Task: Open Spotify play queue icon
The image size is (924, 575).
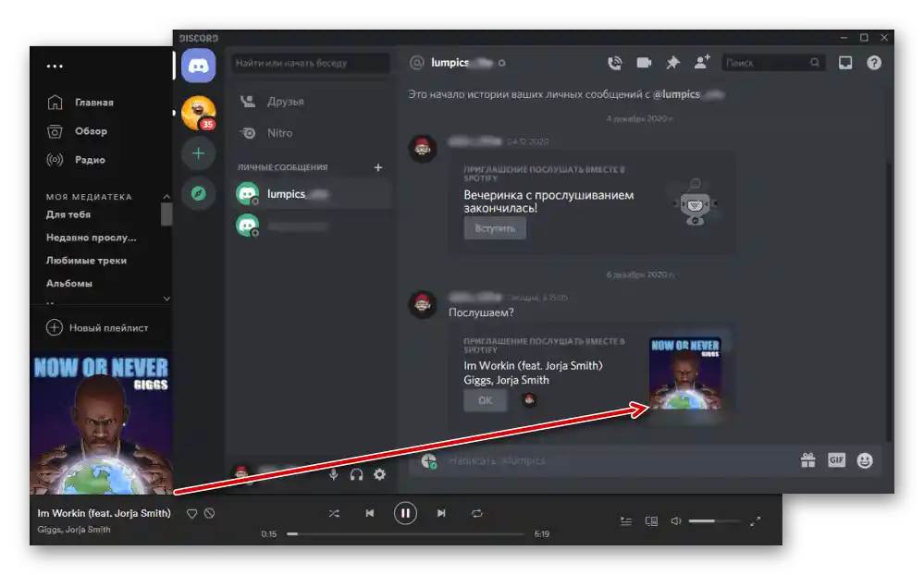Action: pyautogui.click(x=626, y=521)
